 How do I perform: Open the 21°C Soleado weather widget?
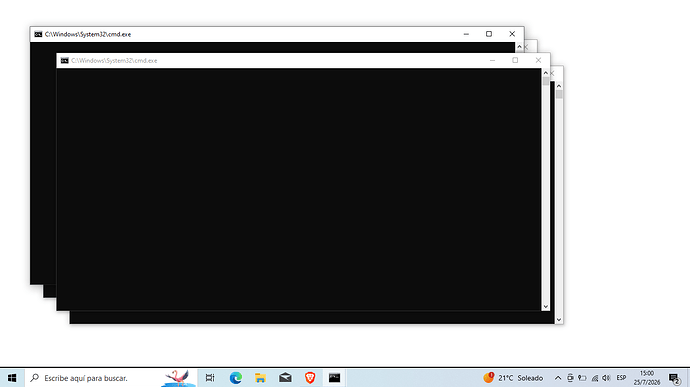coord(513,378)
